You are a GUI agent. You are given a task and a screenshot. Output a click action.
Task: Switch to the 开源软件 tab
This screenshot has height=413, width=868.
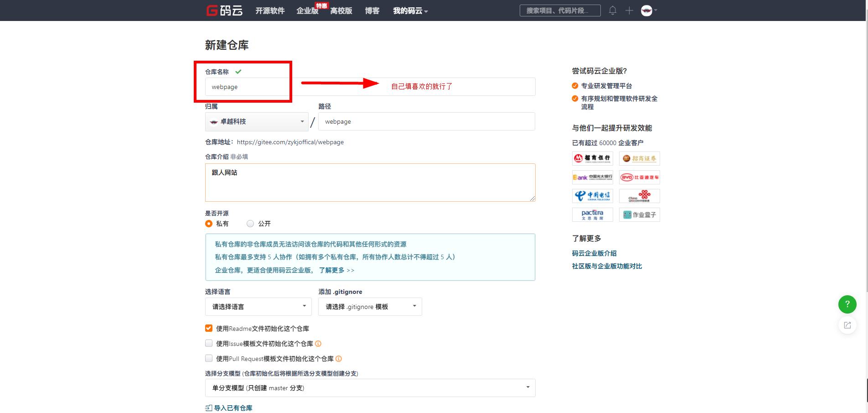[x=270, y=10]
